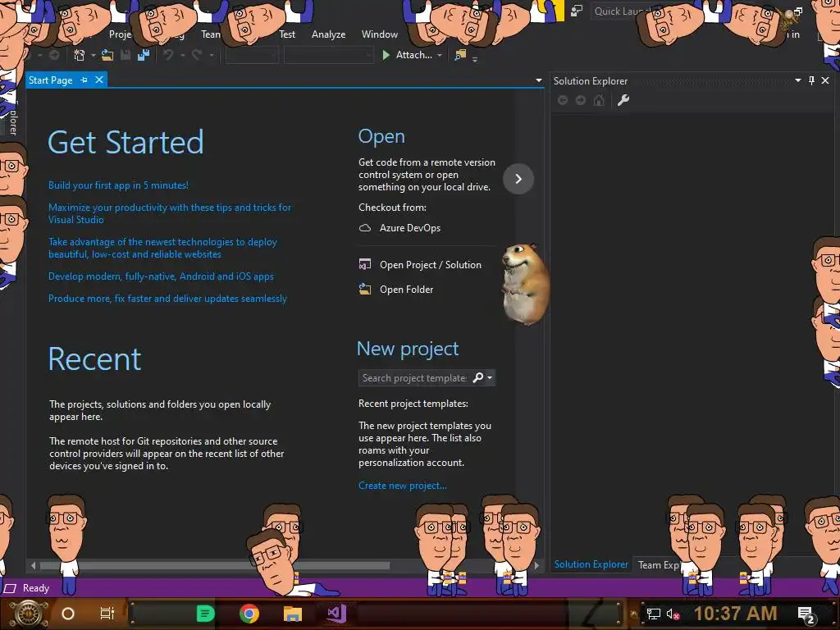Screen dimensions: 840x630
Task: Click the 'Create new project...' link
Action: point(402,486)
